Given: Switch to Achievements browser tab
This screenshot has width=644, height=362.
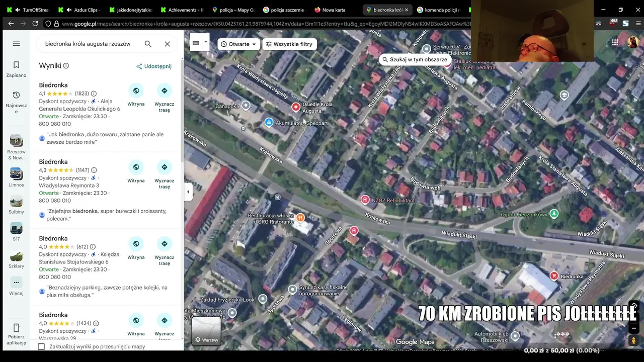Looking at the screenshot, I should [182, 10].
